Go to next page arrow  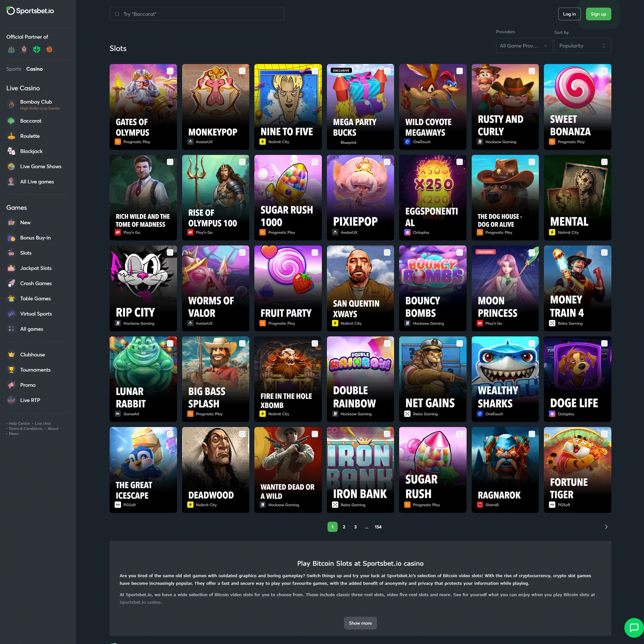coord(606,527)
